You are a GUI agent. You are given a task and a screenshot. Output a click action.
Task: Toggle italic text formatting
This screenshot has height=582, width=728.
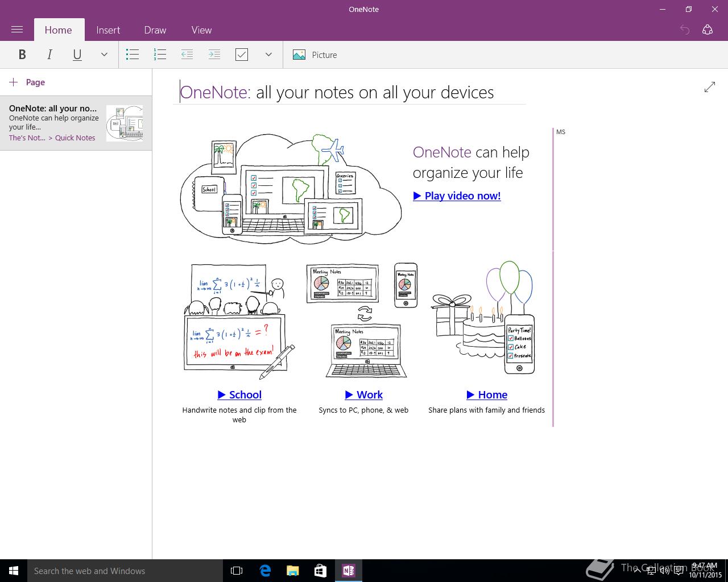(x=49, y=55)
